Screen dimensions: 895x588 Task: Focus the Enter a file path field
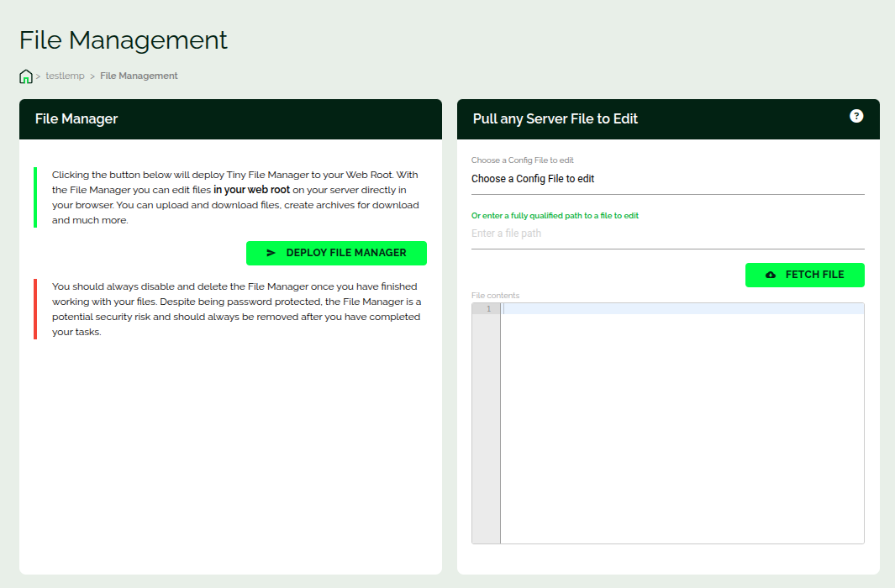[x=667, y=234]
